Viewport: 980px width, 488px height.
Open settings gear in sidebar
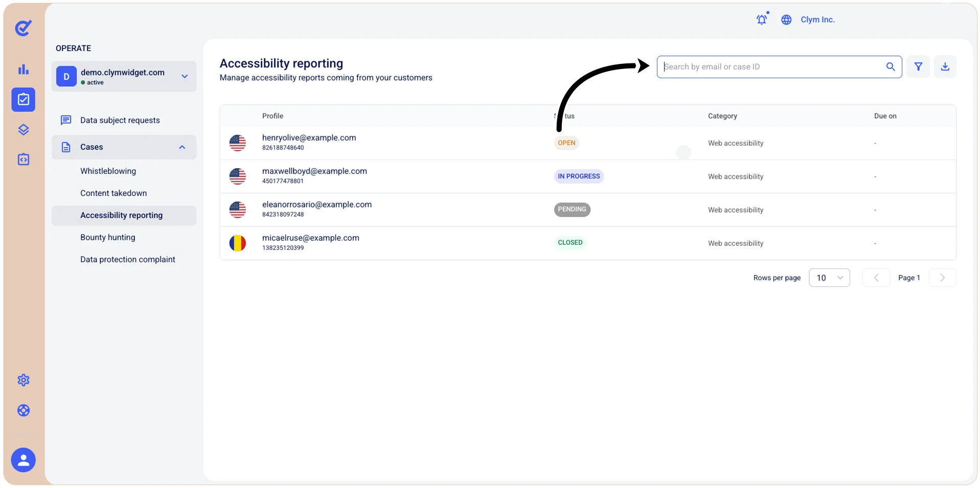(24, 380)
